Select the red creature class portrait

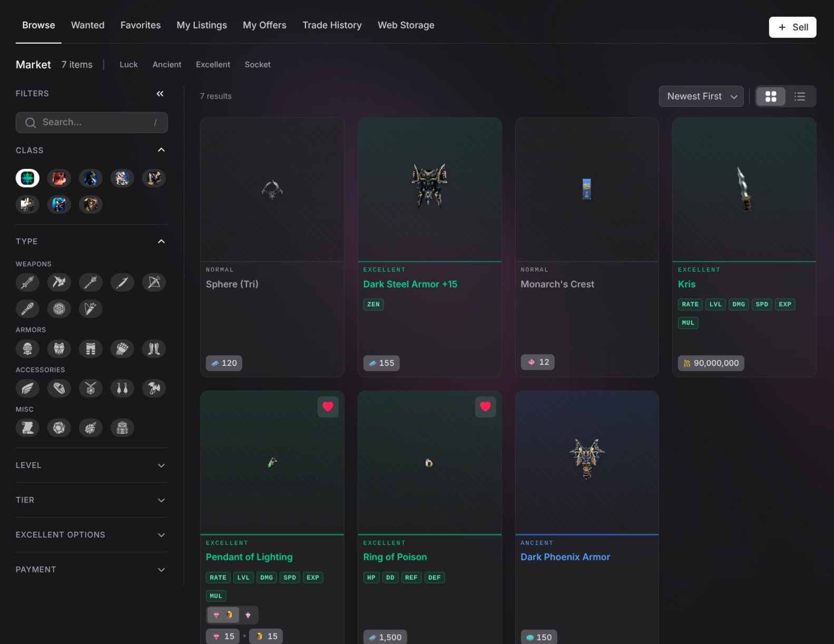(59, 178)
